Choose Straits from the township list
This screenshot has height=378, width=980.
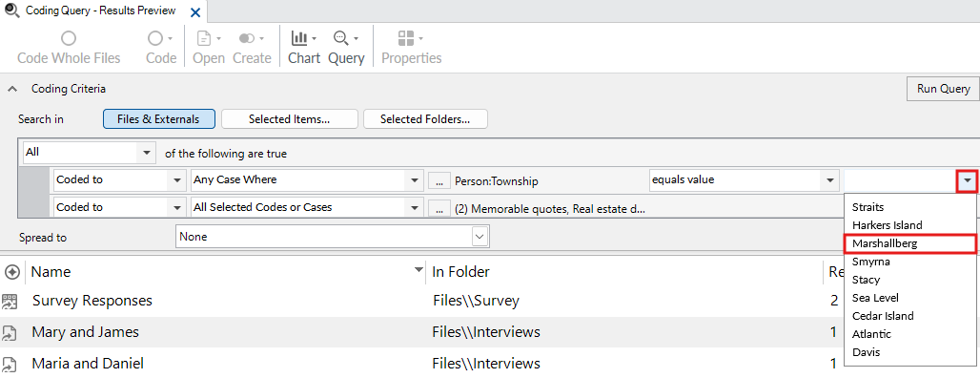tap(910, 207)
